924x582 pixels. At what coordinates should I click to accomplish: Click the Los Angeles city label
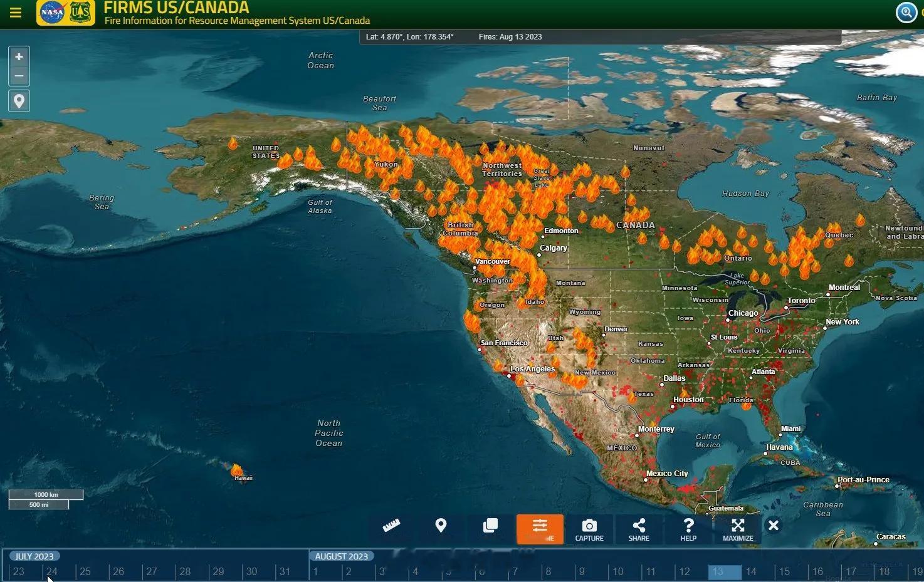532,369
